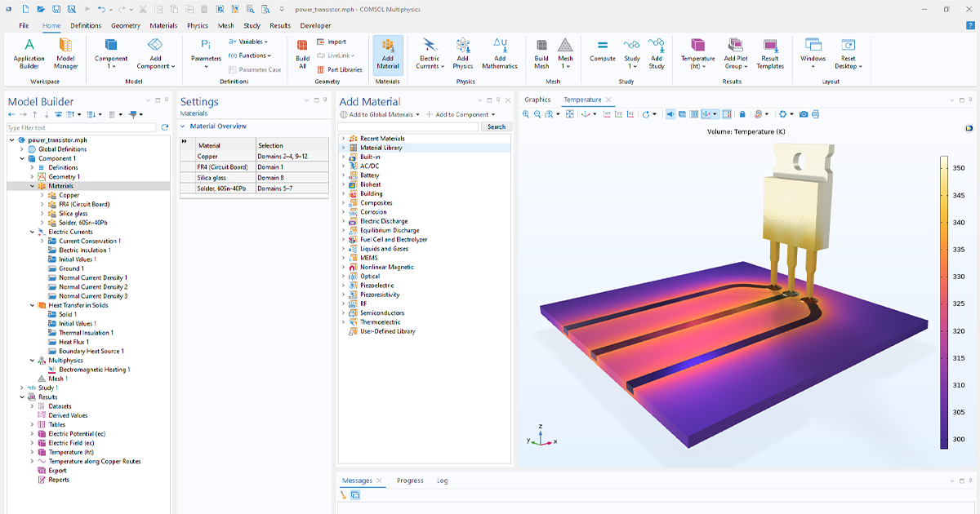Click the Search button in Add Material
This screenshot has width=980, height=514.
click(x=496, y=126)
